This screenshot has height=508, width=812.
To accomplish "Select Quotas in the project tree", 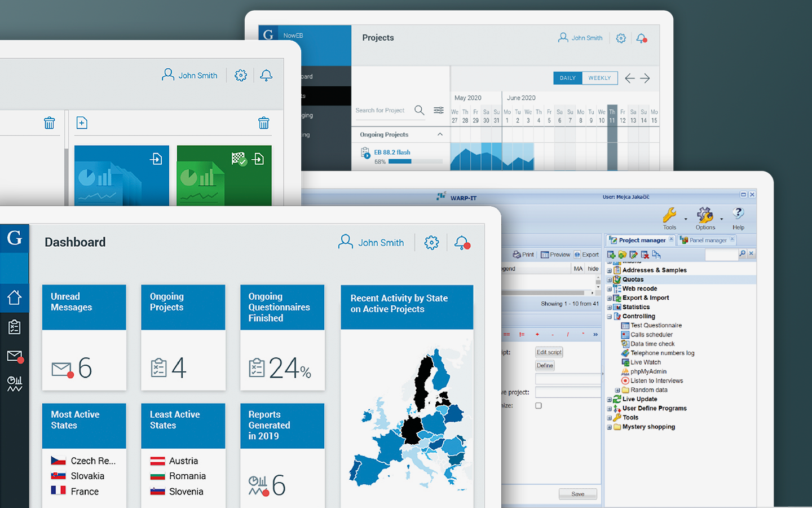I will click(x=633, y=279).
